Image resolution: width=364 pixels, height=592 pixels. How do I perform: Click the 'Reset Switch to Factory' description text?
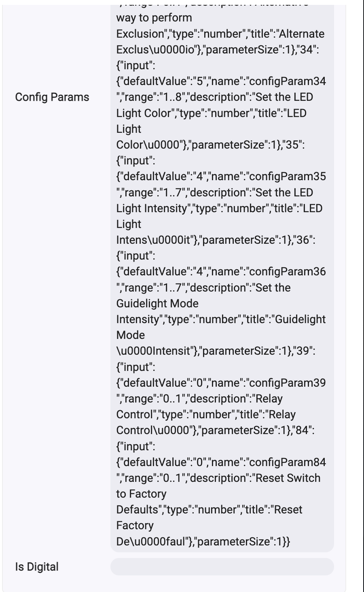point(218,486)
